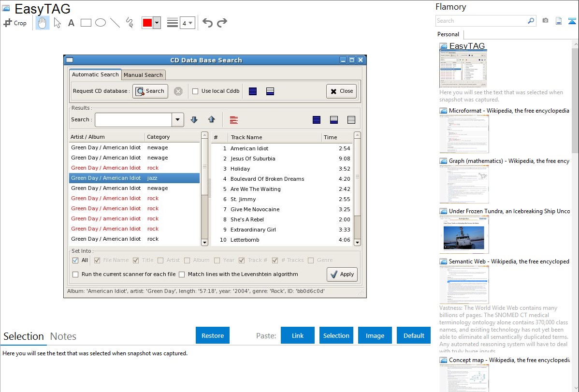The image size is (579, 392).
Task: Select the freehand scribble tool
Action: [x=130, y=23]
